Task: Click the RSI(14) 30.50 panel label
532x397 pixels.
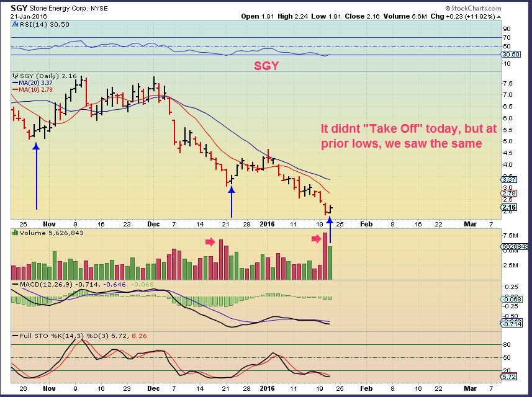Action: [45, 24]
